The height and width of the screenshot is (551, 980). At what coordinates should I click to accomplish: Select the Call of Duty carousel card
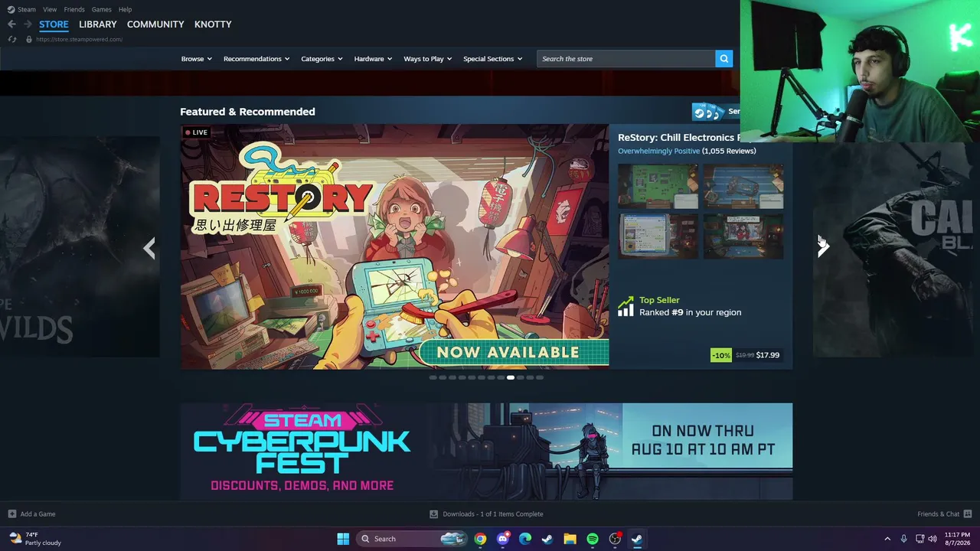(897, 249)
